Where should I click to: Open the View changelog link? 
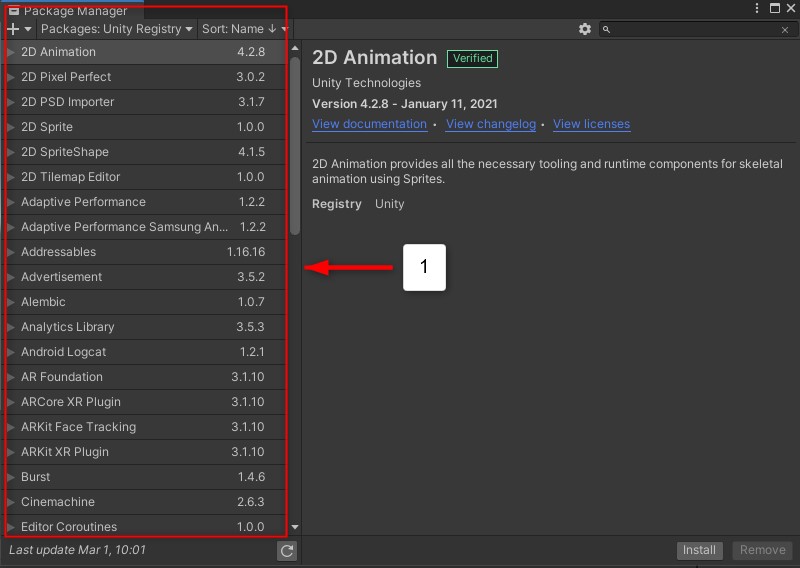491,124
